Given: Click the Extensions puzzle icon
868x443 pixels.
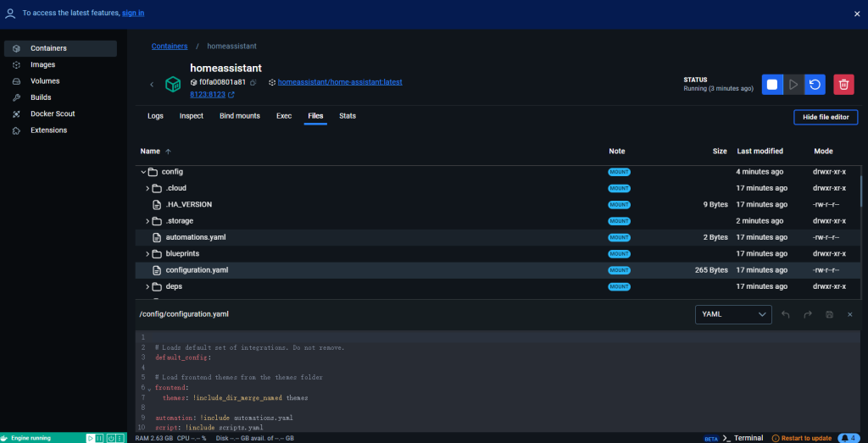Looking at the screenshot, I should (17, 130).
